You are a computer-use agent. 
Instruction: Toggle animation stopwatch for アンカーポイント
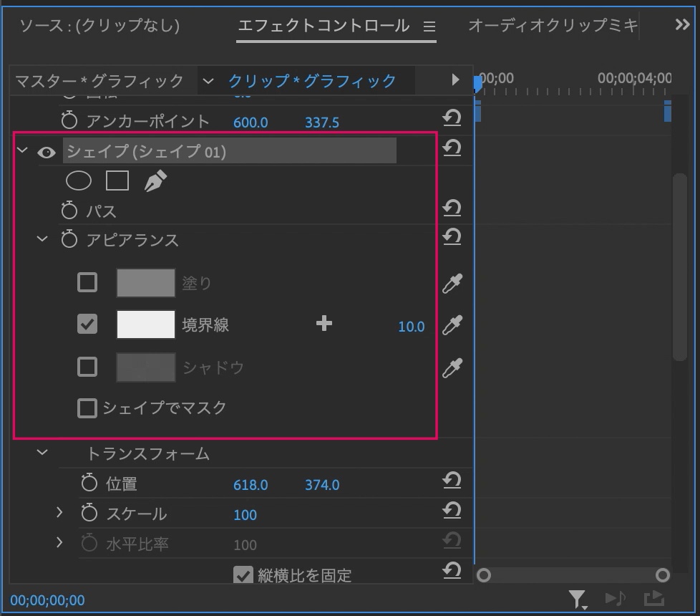click(x=69, y=120)
